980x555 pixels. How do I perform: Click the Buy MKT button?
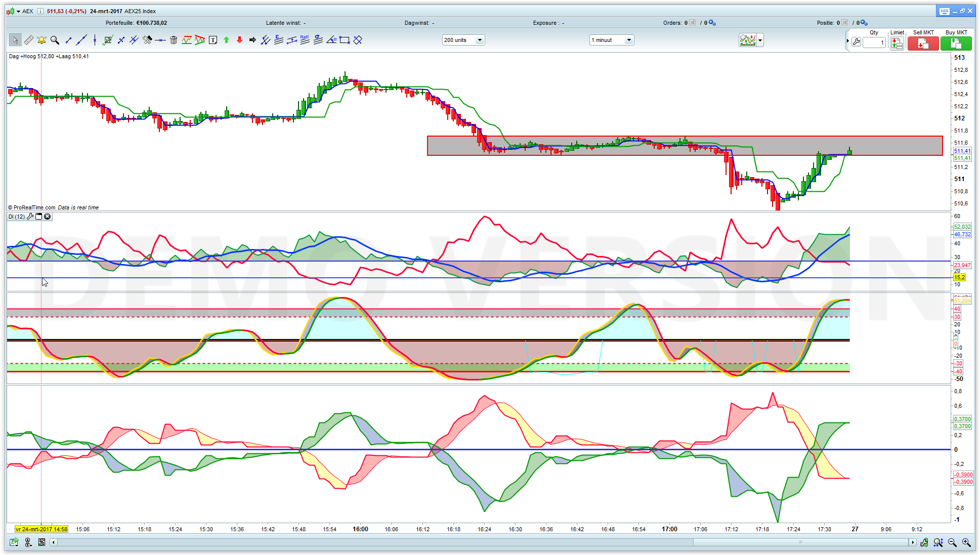(956, 44)
